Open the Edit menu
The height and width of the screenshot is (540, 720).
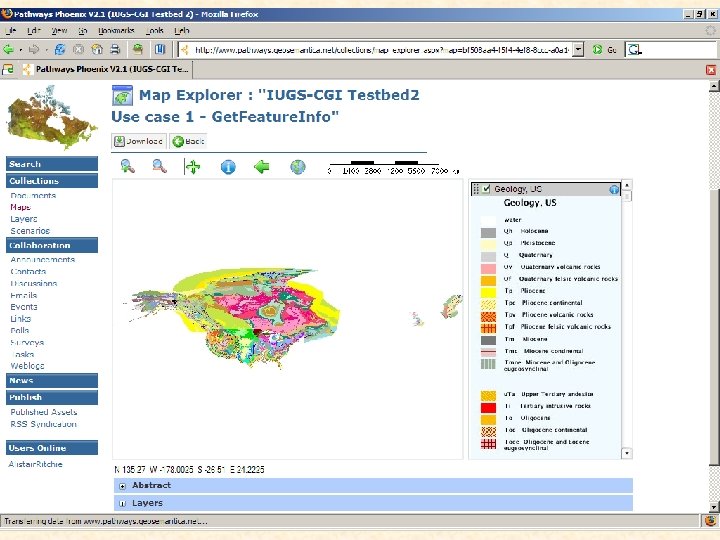[34, 31]
